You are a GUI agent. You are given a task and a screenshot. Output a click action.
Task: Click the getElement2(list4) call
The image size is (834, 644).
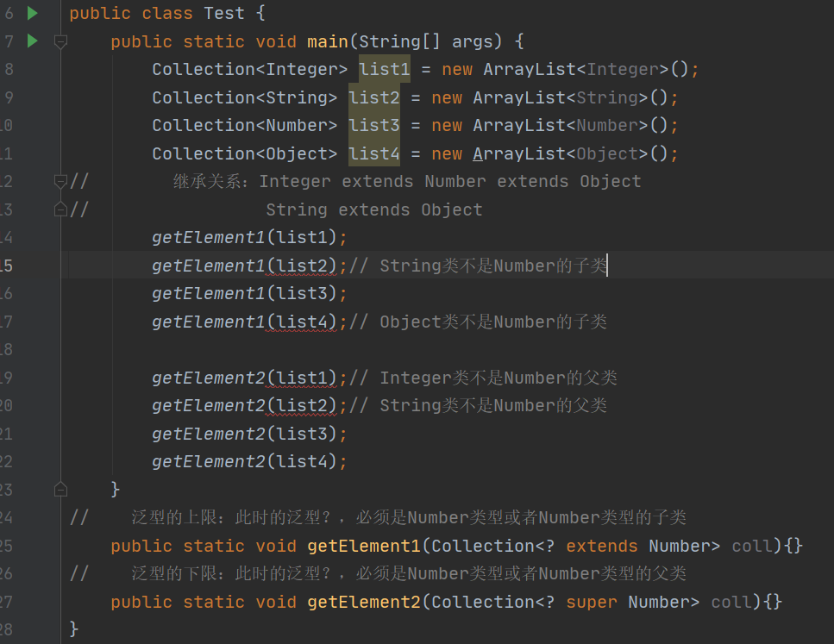[x=245, y=461]
